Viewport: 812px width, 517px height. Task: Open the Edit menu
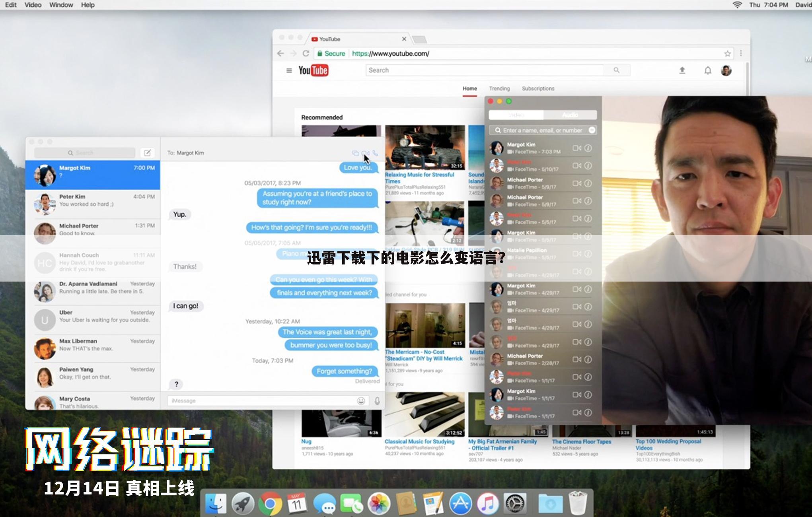click(11, 5)
